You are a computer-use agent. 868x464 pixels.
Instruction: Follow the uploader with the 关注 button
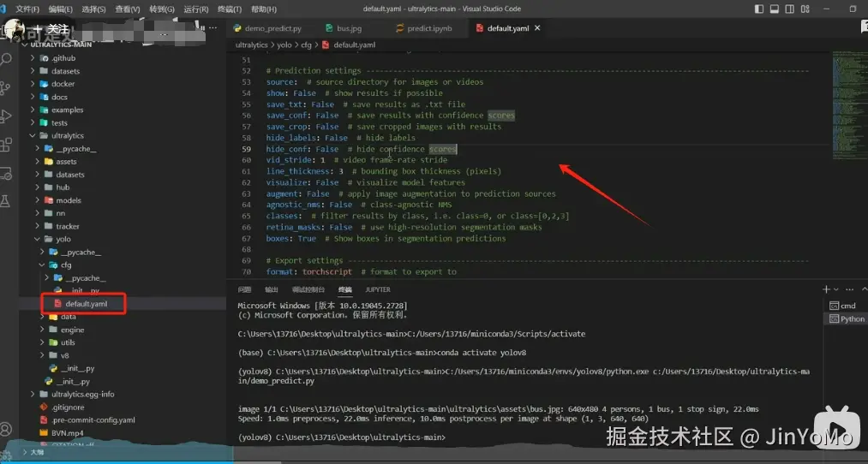(51, 29)
